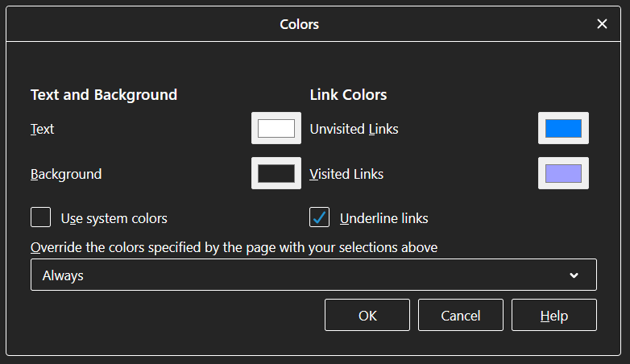Click the 'Background' label text
This screenshot has width=630, height=364.
point(66,175)
